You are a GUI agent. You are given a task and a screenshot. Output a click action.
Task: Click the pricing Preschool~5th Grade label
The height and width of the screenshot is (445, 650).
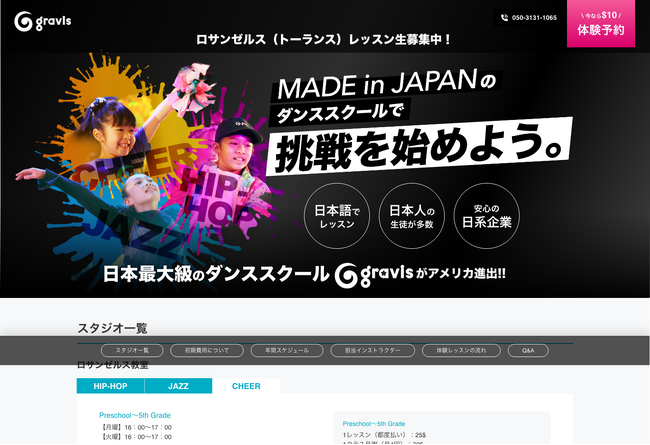[374, 423]
